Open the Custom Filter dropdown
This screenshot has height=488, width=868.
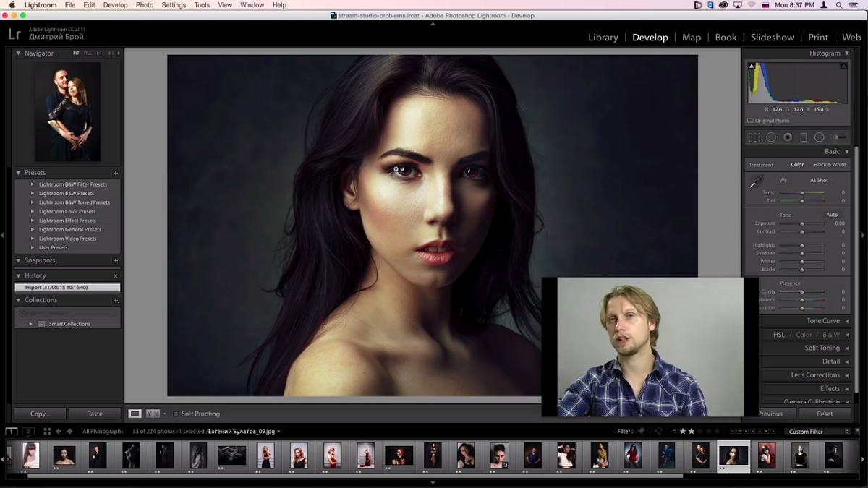[819, 432]
